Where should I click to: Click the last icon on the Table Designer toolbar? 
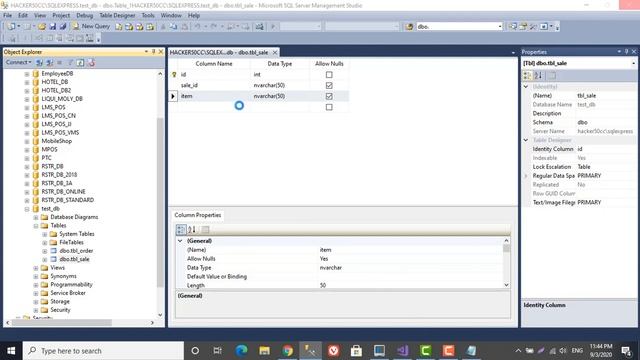[89, 38]
